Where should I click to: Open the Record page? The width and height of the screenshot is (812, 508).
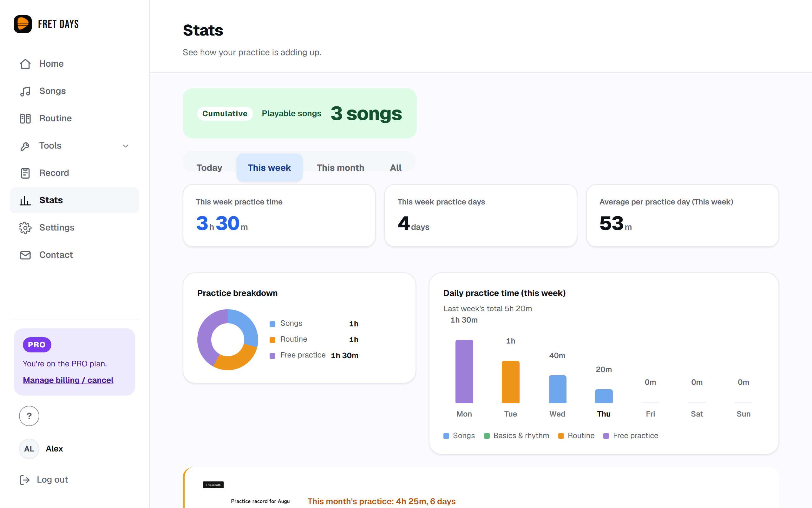(75, 173)
